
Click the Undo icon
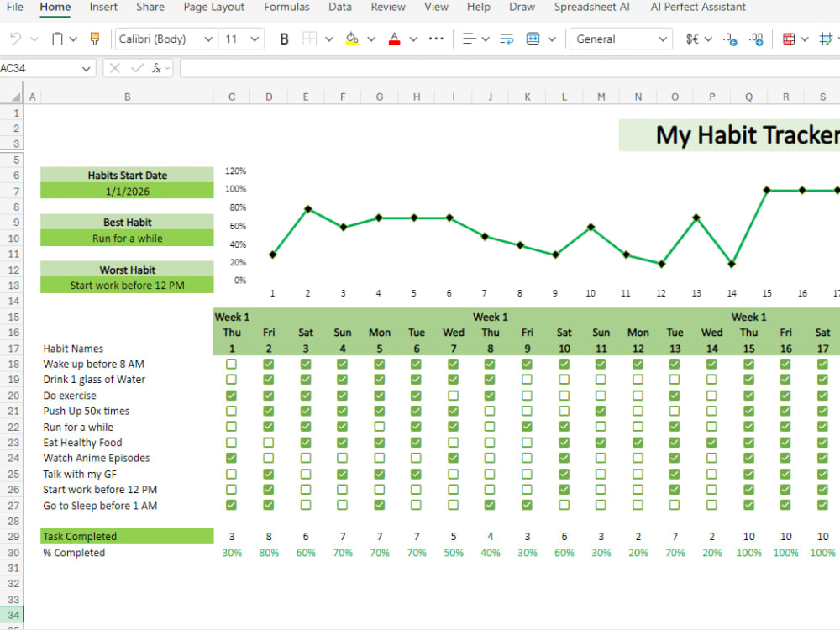pyautogui.click(x=15, y=39)
